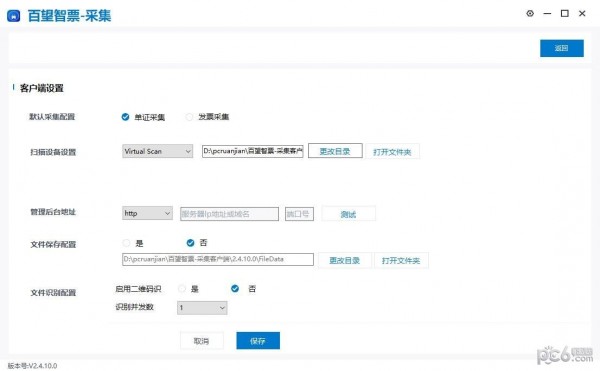Select the 发票采集 radio option

coord(189,117)
